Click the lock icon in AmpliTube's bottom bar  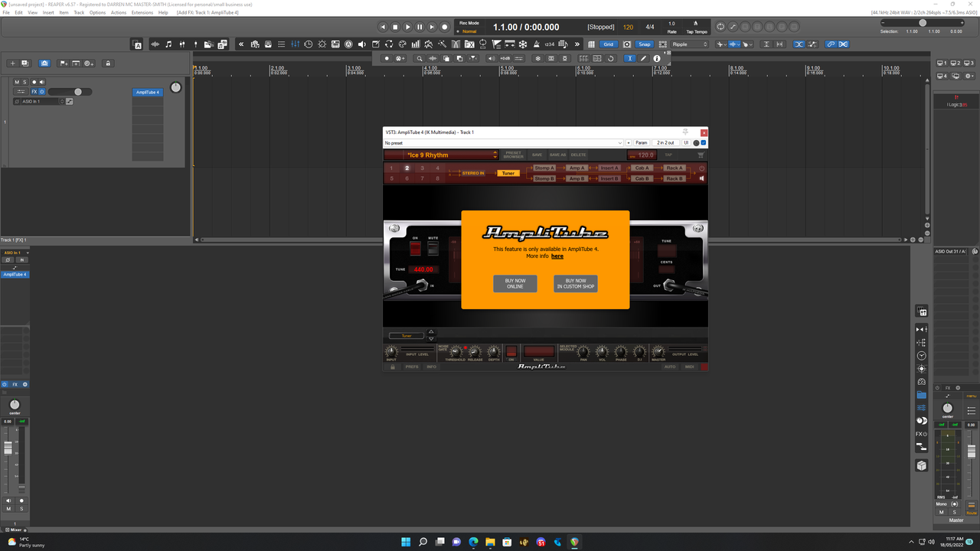[393, 367]
